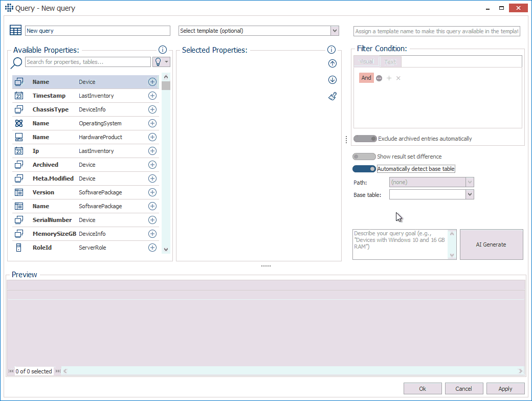
Task: Switch to the Visual filter tab
Action: 366,62
